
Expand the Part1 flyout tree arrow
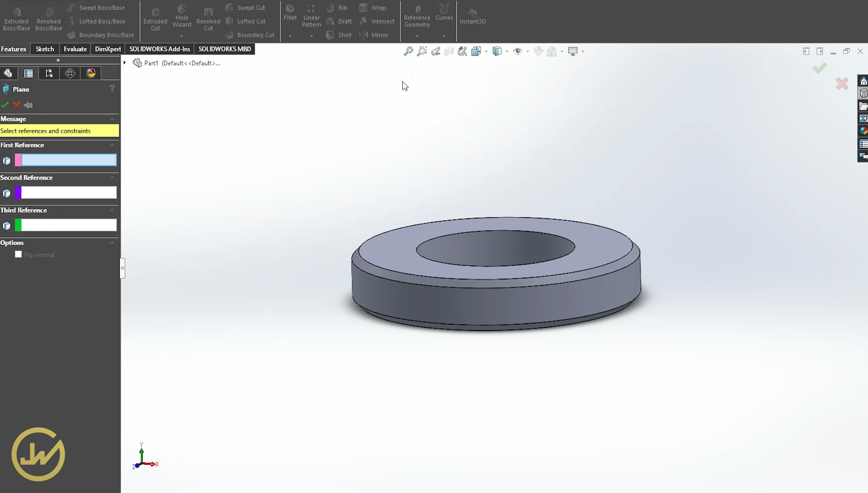[125, 62]
